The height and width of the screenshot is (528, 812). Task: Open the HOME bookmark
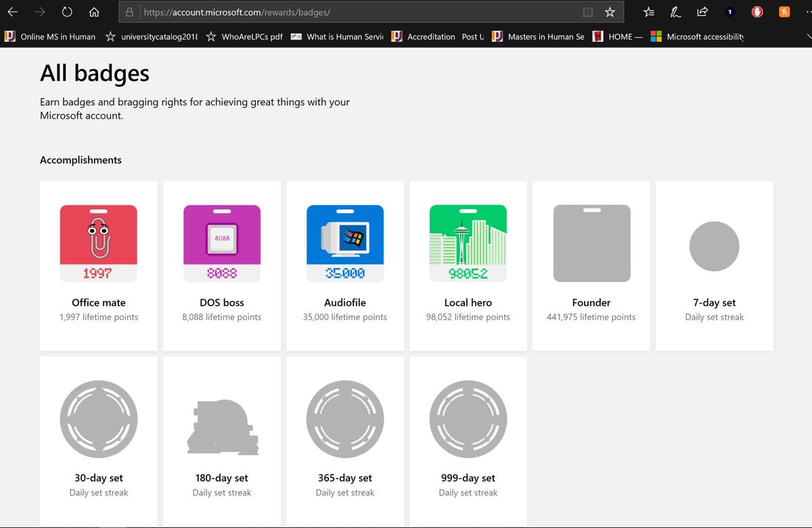[617, 37]
